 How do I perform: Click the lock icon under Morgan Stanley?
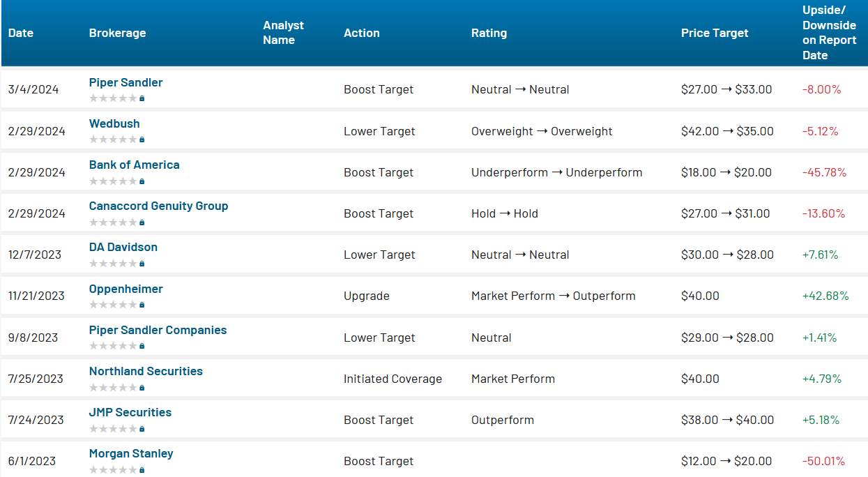[142, 470]
